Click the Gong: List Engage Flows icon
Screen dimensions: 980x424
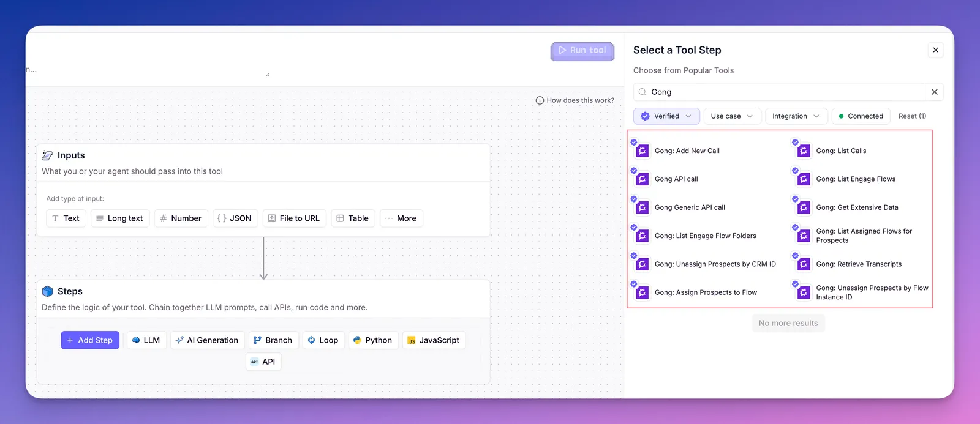coord(804,179)
